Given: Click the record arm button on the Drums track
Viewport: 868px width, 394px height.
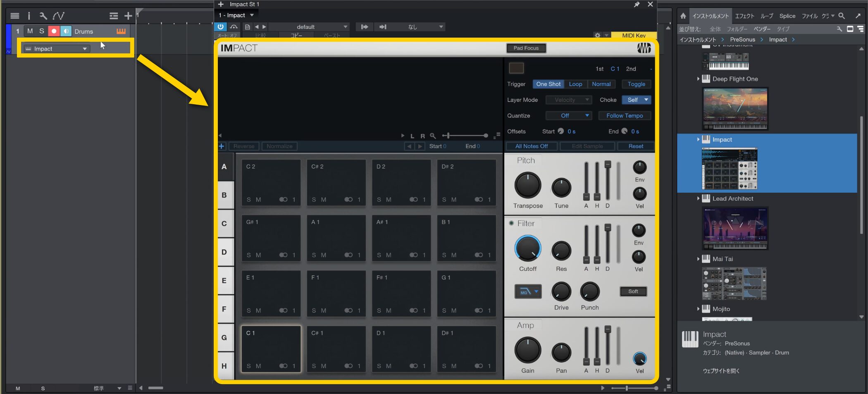Looking at the screenshot, I should (54, 31).
